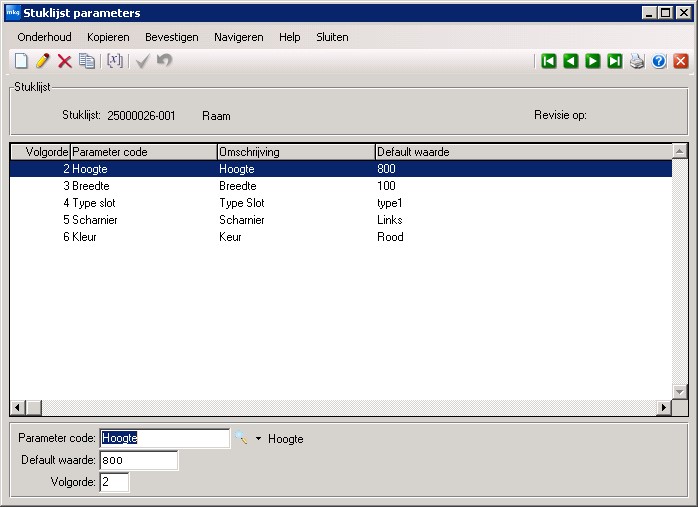
Task: Click the stuklijst number 25000026-001
Action: click(141, 116)
